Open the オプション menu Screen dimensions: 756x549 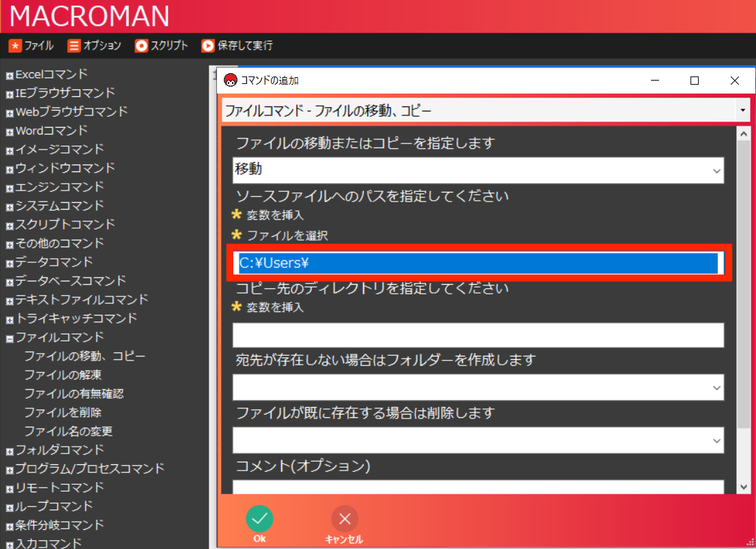(94, 45)
